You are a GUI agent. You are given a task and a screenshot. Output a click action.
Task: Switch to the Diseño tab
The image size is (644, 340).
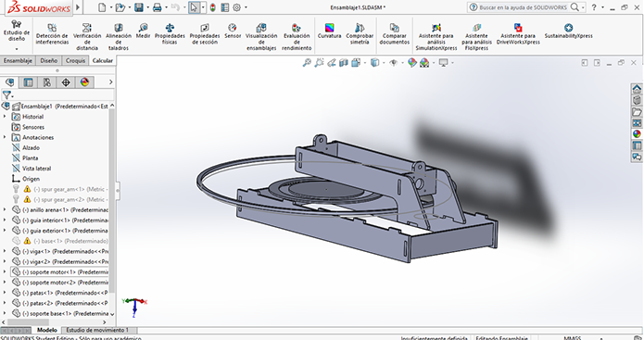pyautogui.click(x=48, y=60)
